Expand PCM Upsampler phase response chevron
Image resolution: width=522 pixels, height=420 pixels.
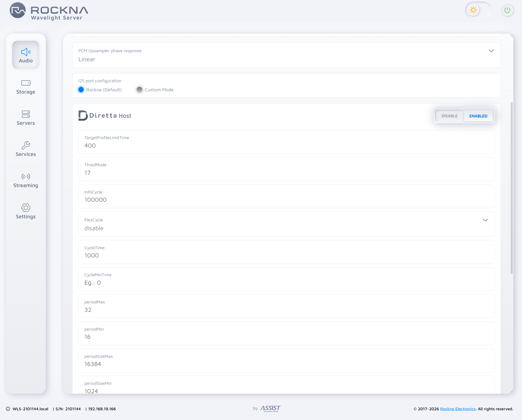(491, 51)
